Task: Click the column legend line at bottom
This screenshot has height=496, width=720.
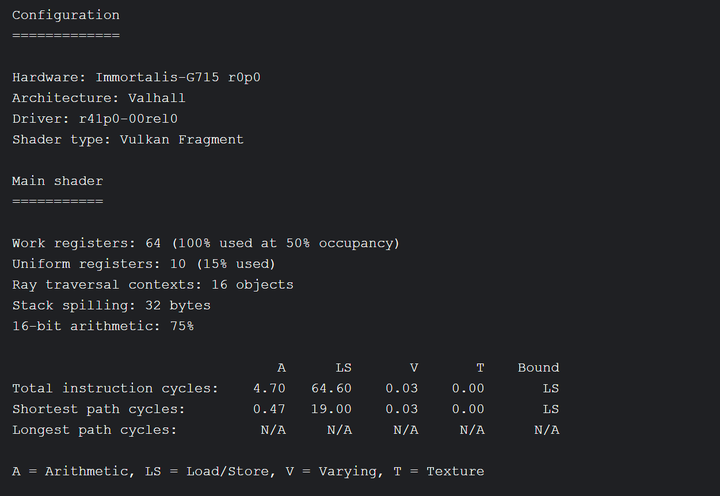Action: coord(247,471)
